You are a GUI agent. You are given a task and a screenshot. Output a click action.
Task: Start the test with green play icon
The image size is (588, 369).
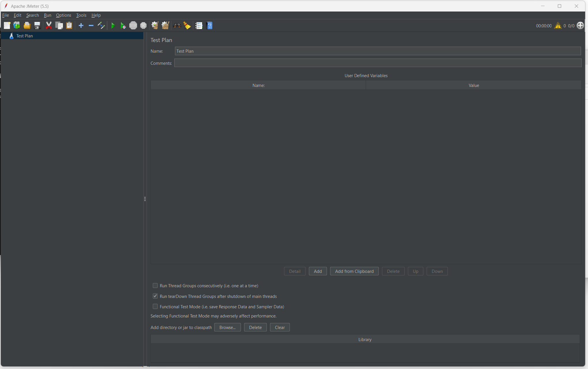[113, 26]
